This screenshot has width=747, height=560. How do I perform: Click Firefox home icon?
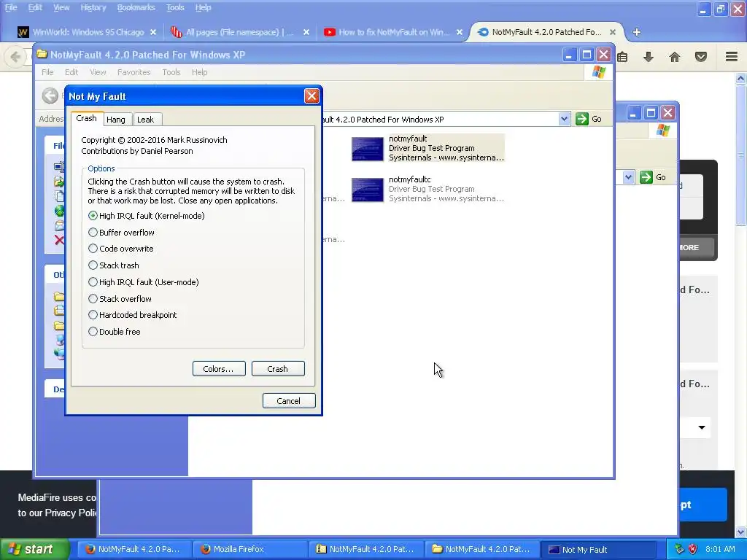[675, 57]
